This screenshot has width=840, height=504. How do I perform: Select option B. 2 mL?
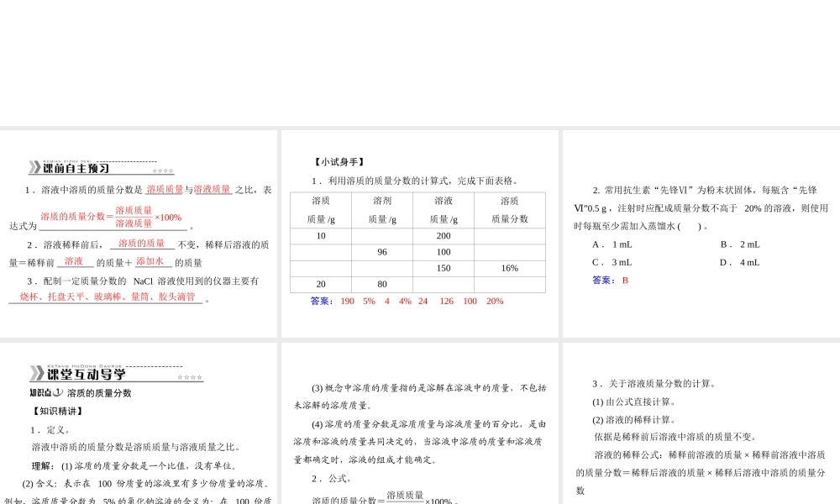(x=740, y=244)
